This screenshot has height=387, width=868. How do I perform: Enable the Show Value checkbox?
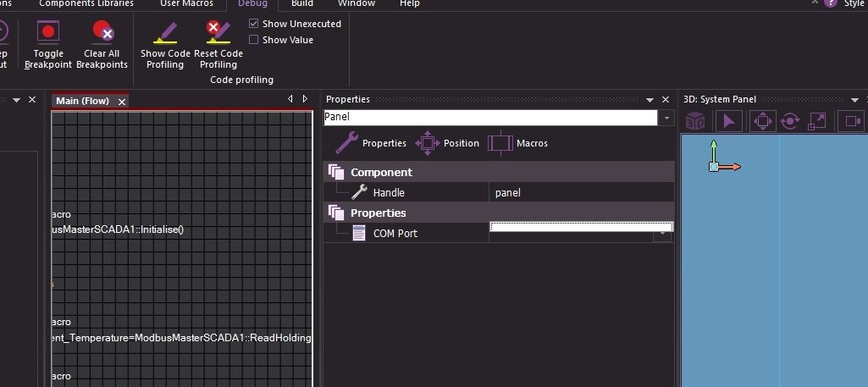click(x=253, y=40)
